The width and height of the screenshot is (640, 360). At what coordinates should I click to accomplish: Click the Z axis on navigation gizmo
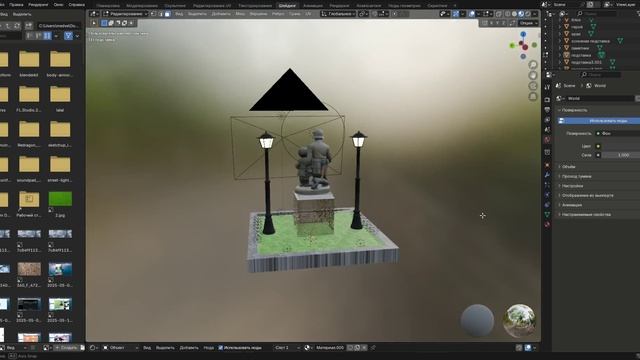(x=523, y=34)
